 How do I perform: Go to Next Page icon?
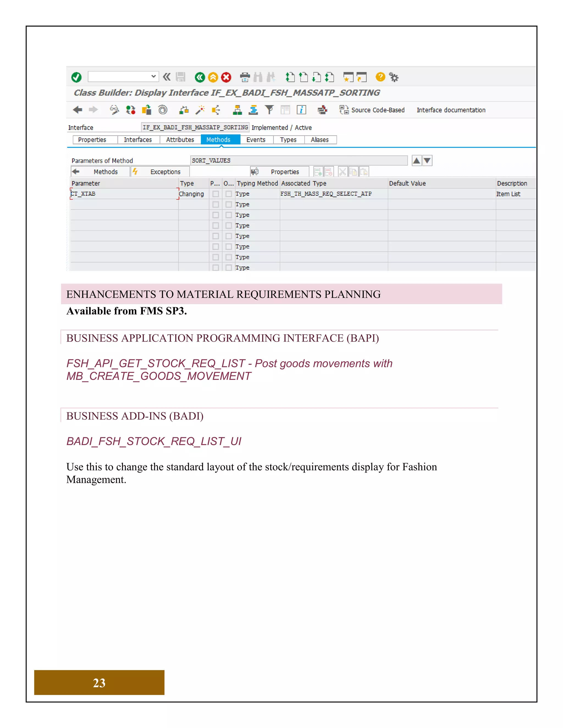pyautogui.click(x=316, y=77)
